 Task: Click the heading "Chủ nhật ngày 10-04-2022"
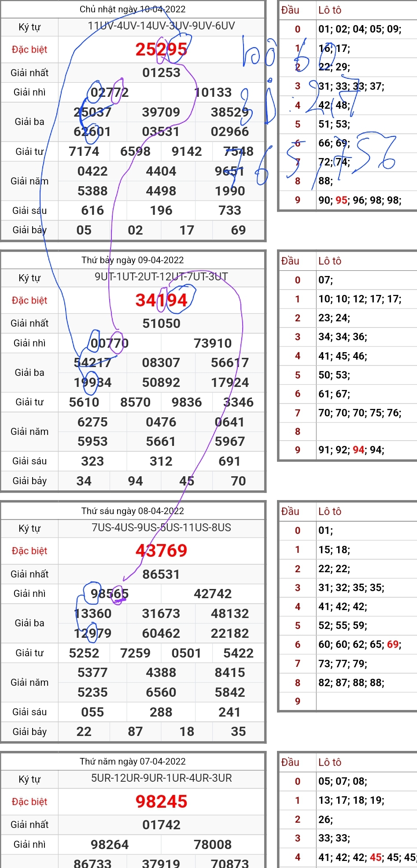tap(133, 9)
